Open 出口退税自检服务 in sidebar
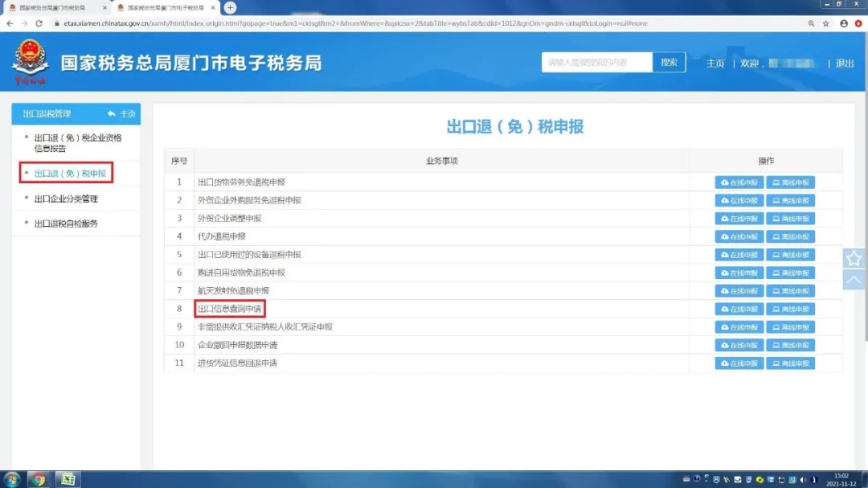This screenshot has width=868, height=488. (x=66, y=223)
